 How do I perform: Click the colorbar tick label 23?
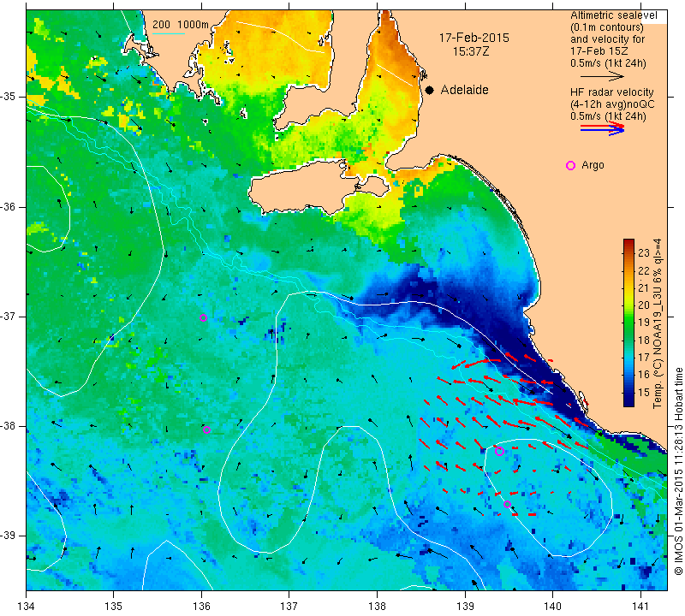pos(644,252)
